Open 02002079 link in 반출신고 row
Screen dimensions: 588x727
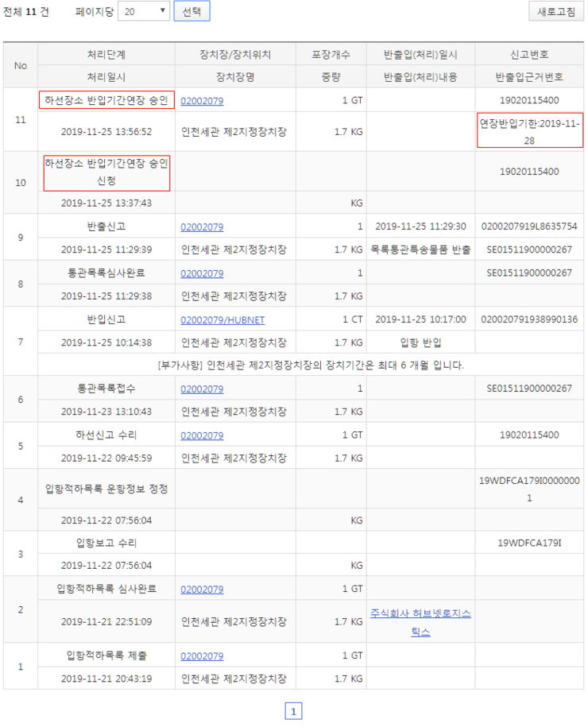click(202, 226)
